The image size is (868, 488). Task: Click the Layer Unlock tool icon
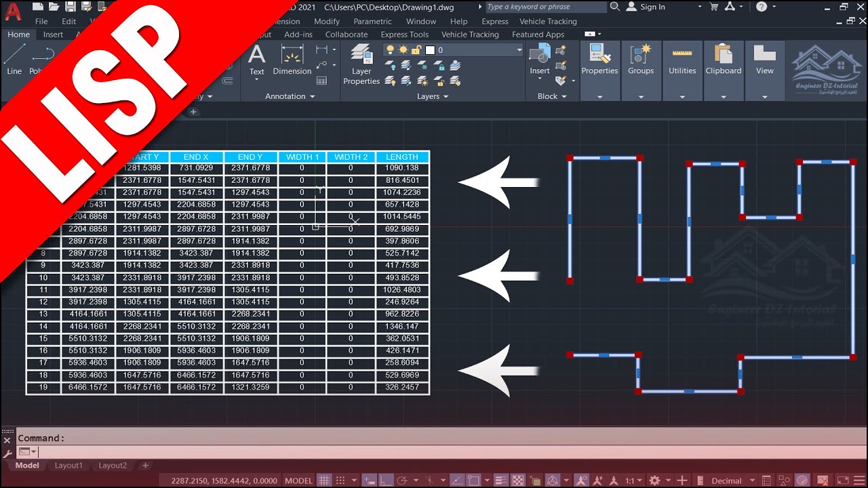click(x=439, y=81)
